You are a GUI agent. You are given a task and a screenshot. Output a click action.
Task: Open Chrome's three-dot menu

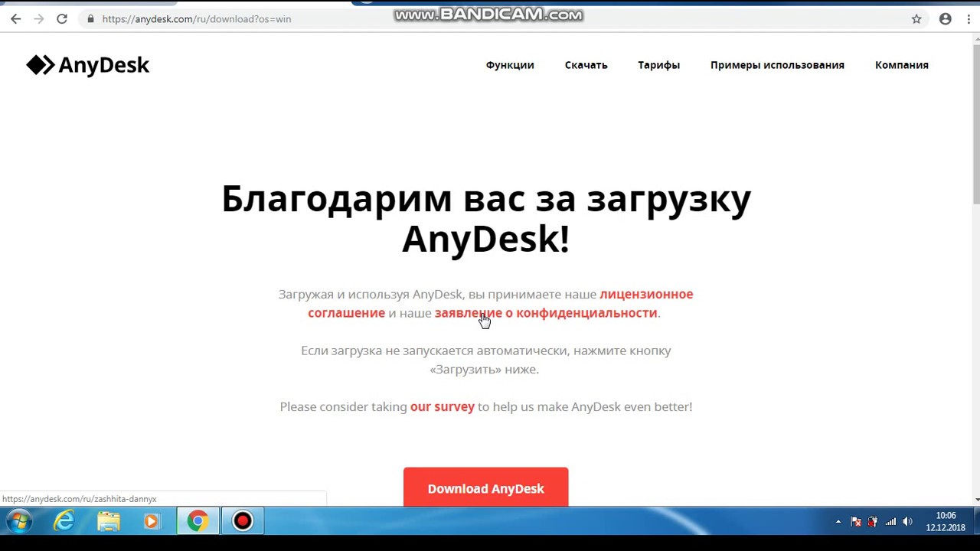969,19
